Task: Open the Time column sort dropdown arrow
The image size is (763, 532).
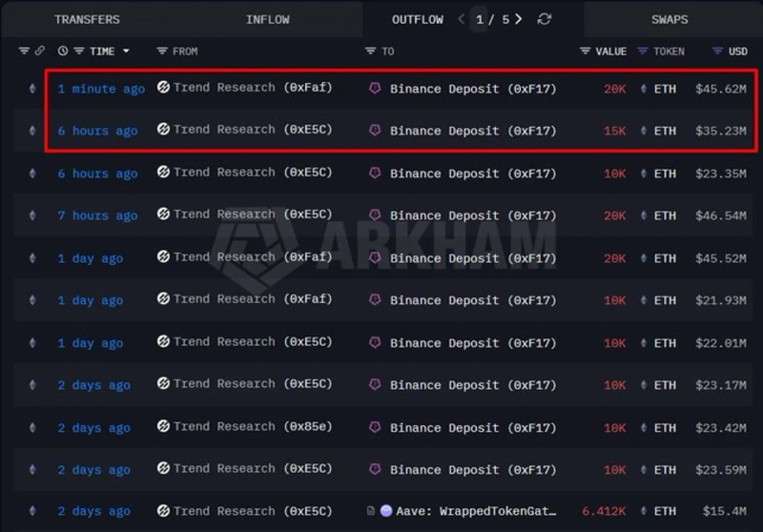Action: (126, 51)
